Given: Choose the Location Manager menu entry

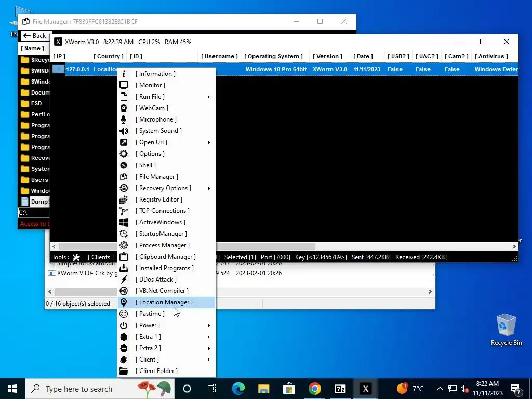Looking at the screenshot, I should tap(166, 302).
